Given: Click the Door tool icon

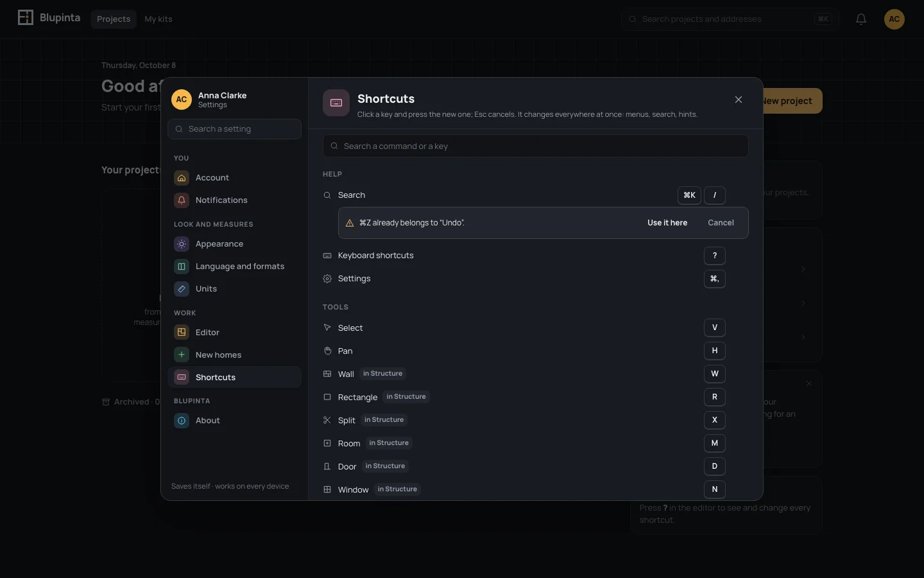Looking at the screenshot, I should (x=327, y=466).
